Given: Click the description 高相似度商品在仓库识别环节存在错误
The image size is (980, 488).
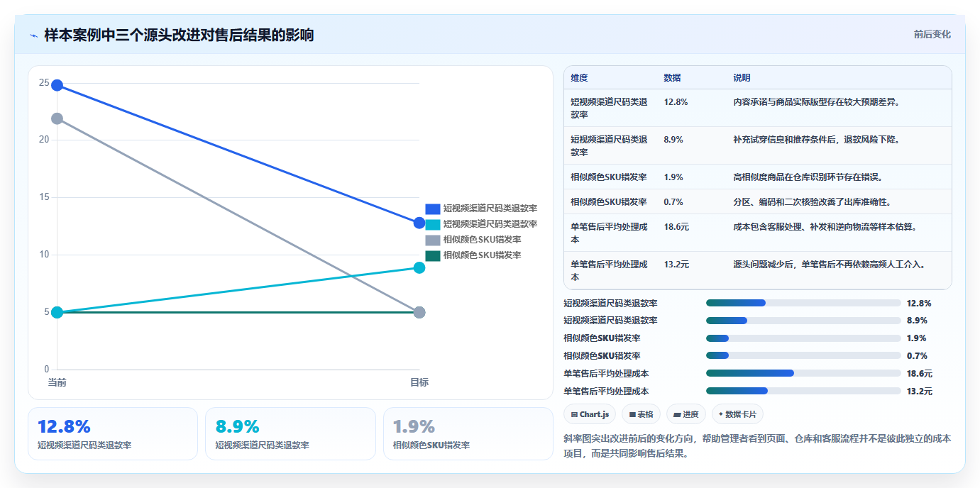Looking at the screenshot, I should pyautogui.click(x=808, y=177).
